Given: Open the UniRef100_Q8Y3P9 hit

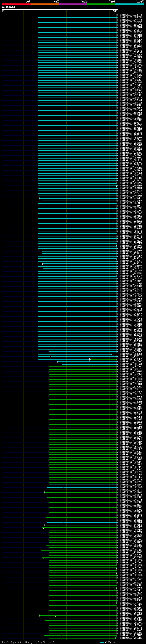Looking at the screenshot, I should pyautogui.click(x=131, y=608).
